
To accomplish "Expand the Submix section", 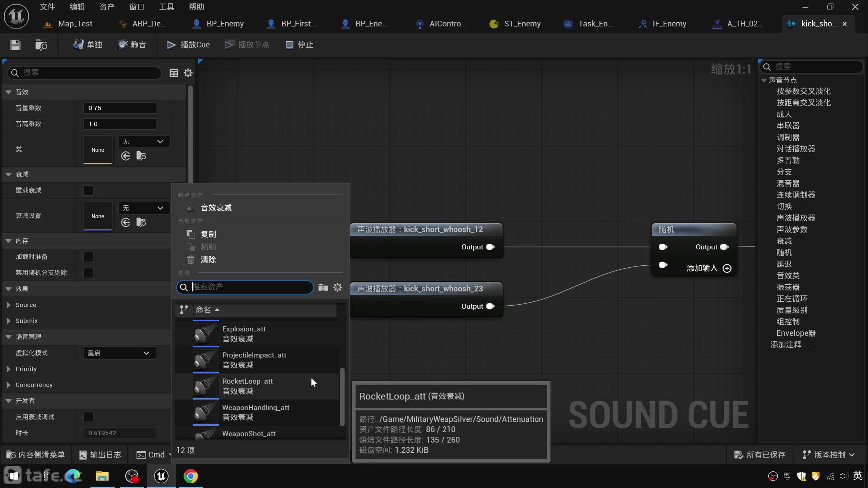I will coord(8,321).
